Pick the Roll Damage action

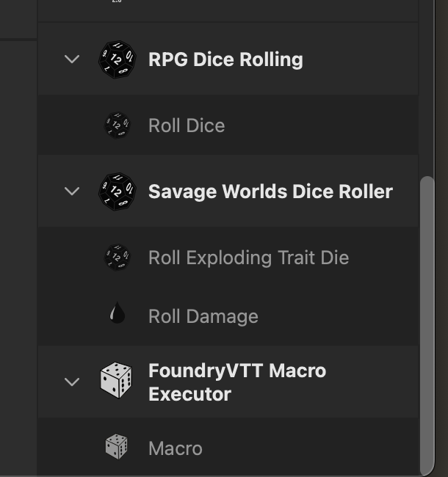coord(228,316)
